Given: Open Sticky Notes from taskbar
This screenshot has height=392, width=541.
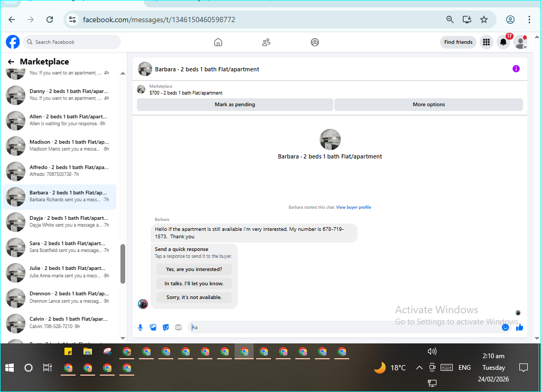Looking at the screenshot, I should pos(68,352).
